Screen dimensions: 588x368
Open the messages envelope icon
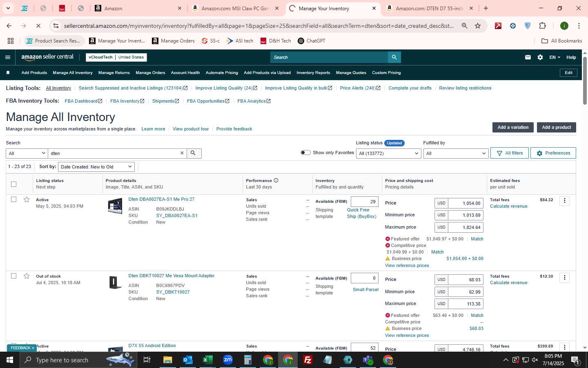(x=528, y=57)
